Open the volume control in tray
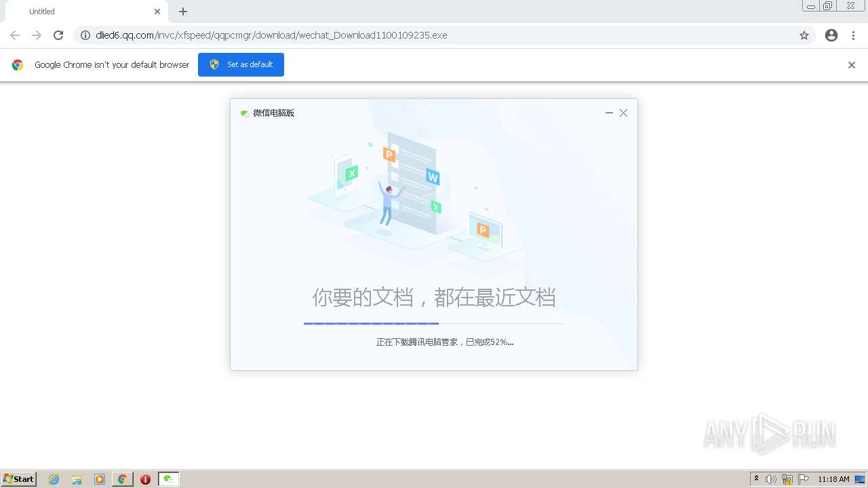The image size is (868, 488). (x=771, y=479)
